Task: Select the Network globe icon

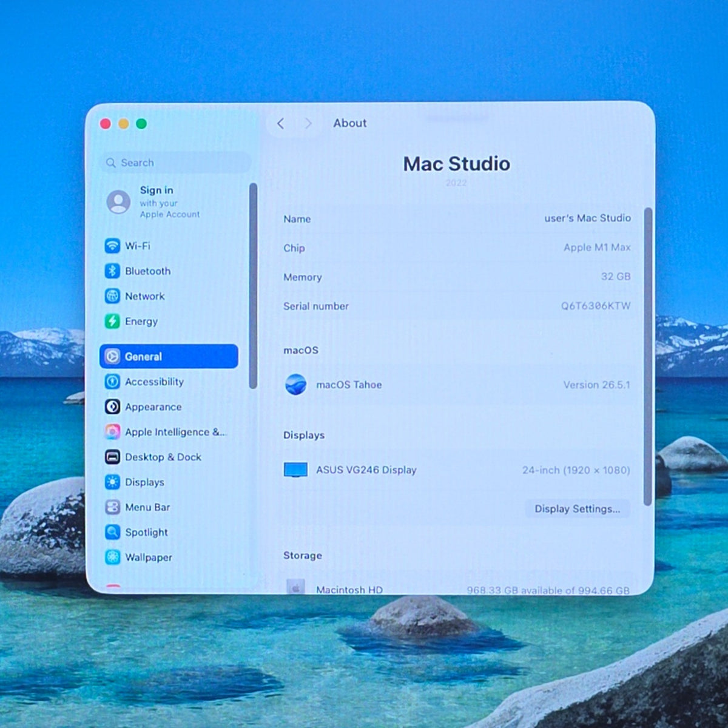Action: (x=112, y=296)
